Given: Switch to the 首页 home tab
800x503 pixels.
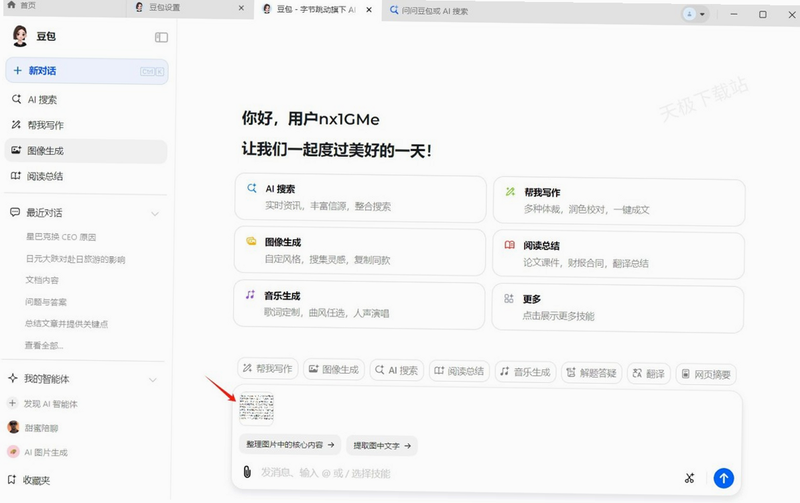Looking at the screenshot, I should (x=21, y=5).
